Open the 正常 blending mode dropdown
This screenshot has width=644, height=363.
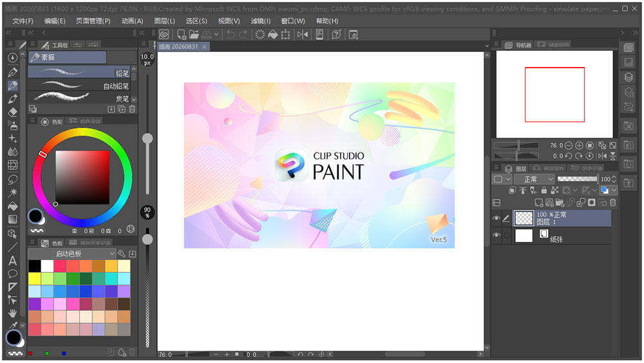pos(535,179)
